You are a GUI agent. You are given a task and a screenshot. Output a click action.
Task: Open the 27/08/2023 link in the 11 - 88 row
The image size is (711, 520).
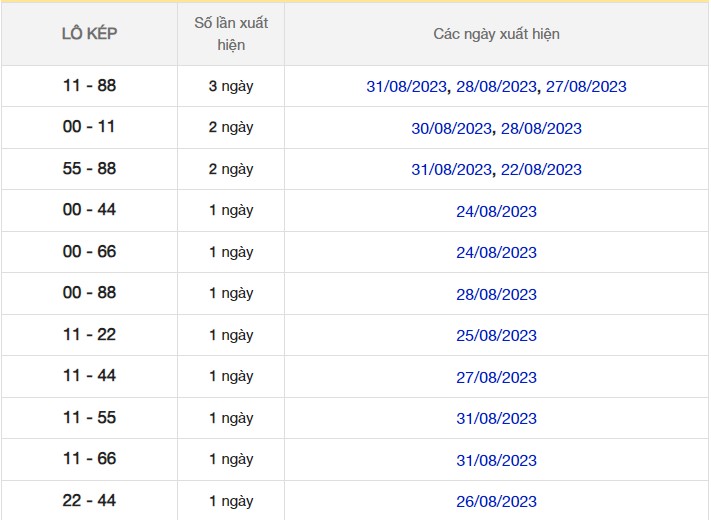[586, 87]
